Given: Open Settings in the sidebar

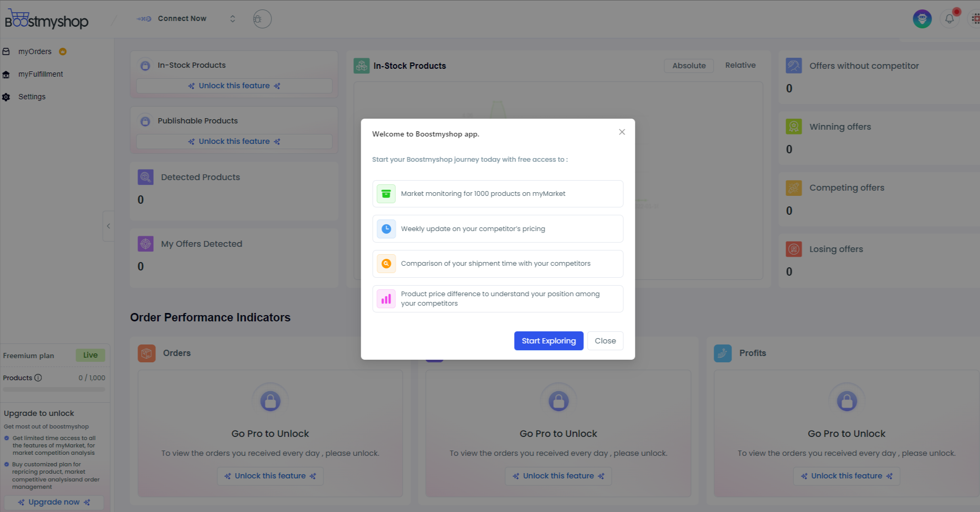Looking at the screenshot, I should click(32, 97).
